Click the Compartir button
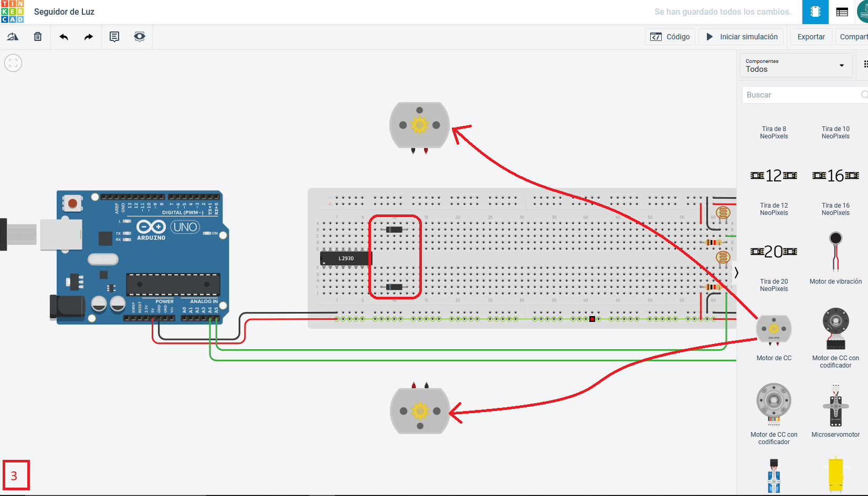 click(852, 37)
